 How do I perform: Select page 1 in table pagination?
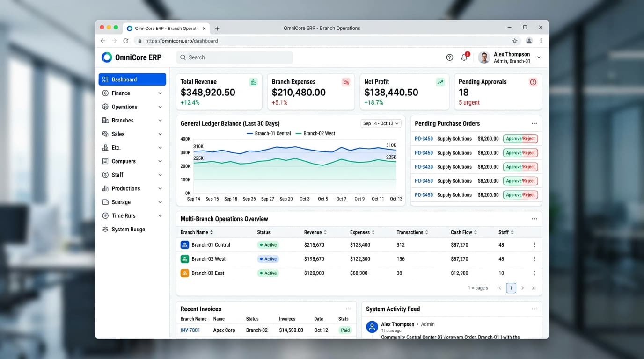click(x=511, y=288)
